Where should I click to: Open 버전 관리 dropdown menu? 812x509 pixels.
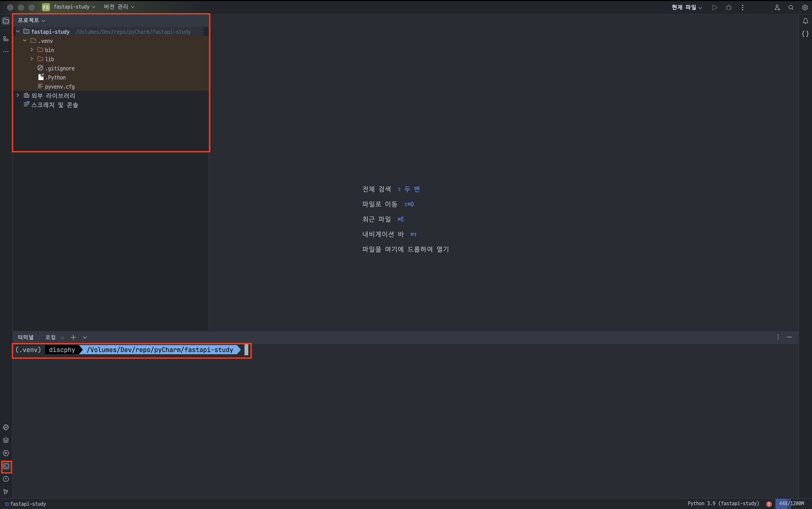119,7
